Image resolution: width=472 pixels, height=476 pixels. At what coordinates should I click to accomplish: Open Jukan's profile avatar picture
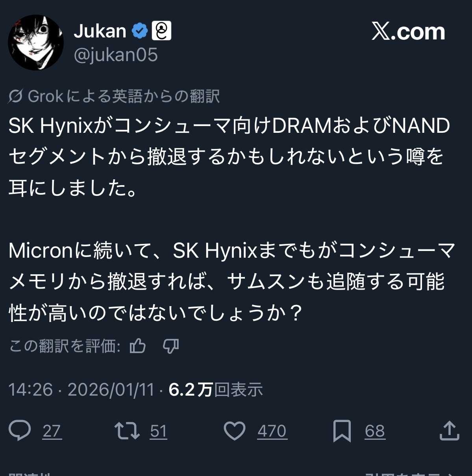[x=36, y=43]
